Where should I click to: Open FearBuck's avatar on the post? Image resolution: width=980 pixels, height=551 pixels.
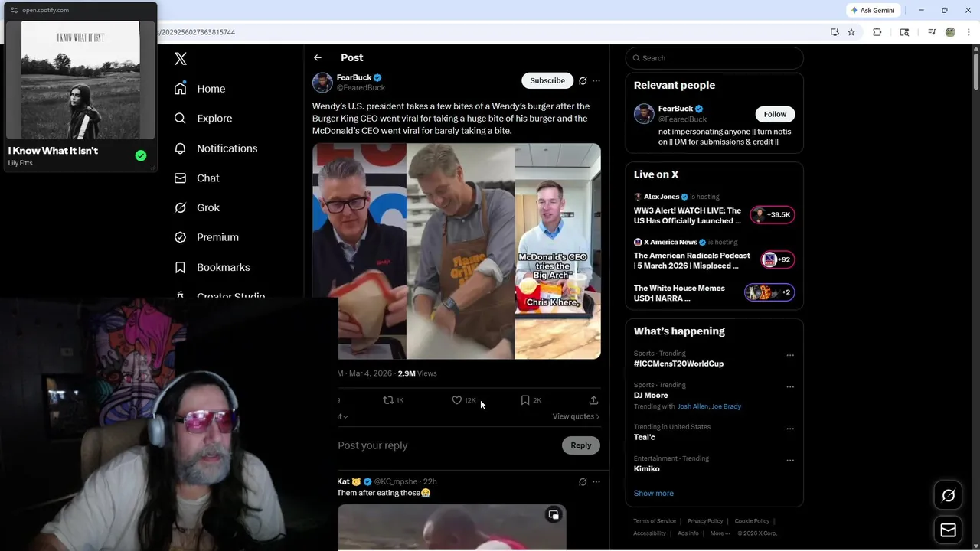click(322, 83)
